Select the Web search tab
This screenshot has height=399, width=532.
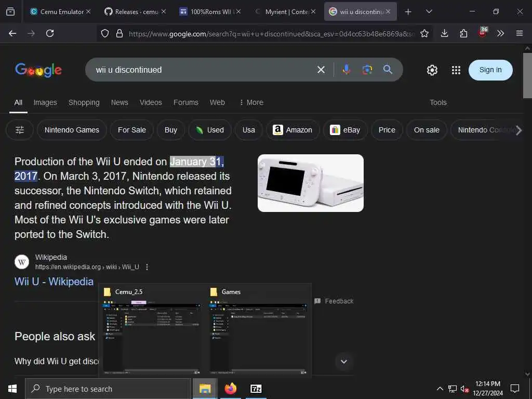point(217,102)
